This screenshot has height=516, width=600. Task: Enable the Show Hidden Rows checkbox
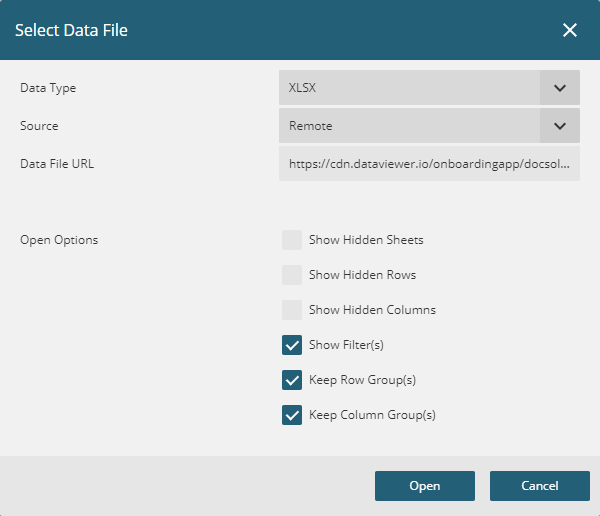292,275
